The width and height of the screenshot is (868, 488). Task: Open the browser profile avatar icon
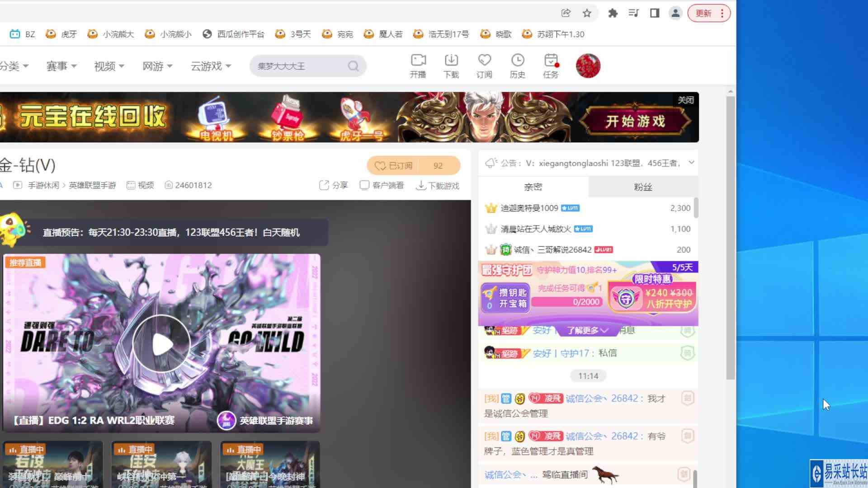tap(675, 13)
